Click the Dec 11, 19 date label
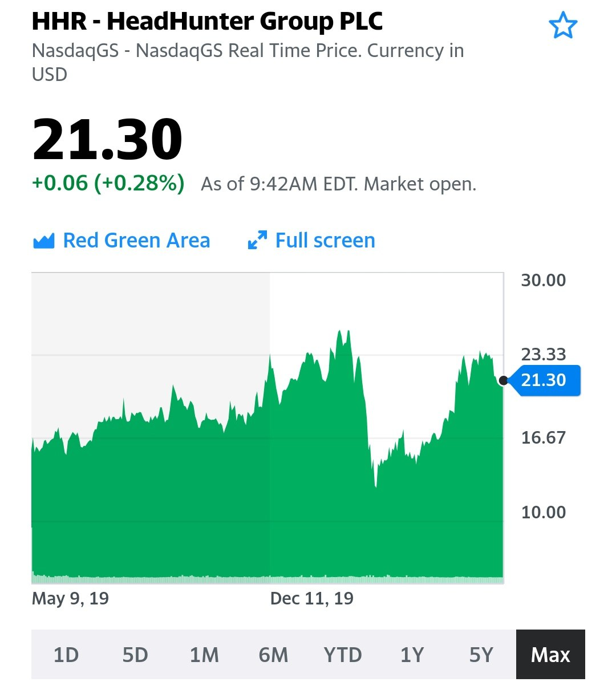 click(x=311, y=599)
